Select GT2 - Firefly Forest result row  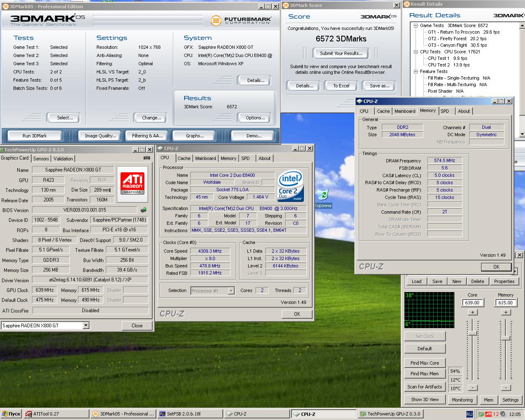(x=458, y=39)
